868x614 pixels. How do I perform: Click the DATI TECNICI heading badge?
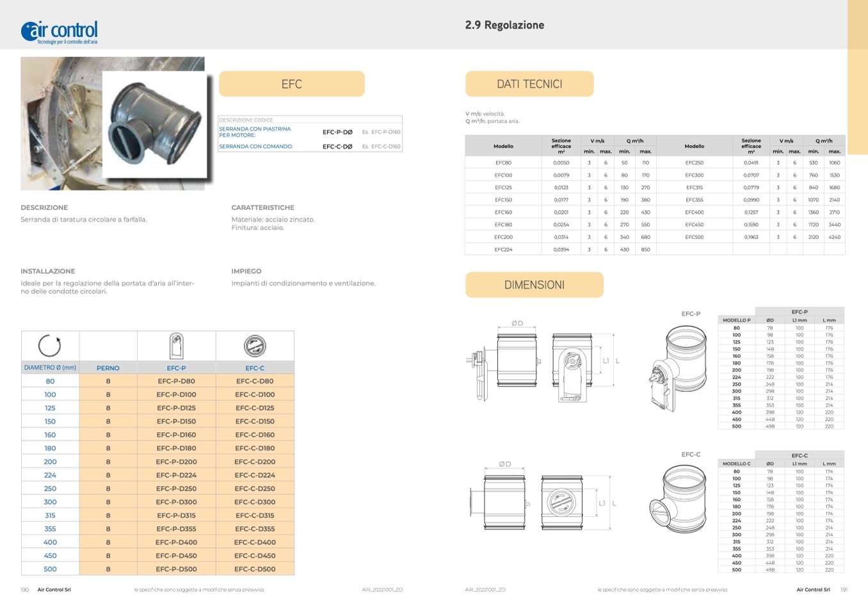click(529, 84)
